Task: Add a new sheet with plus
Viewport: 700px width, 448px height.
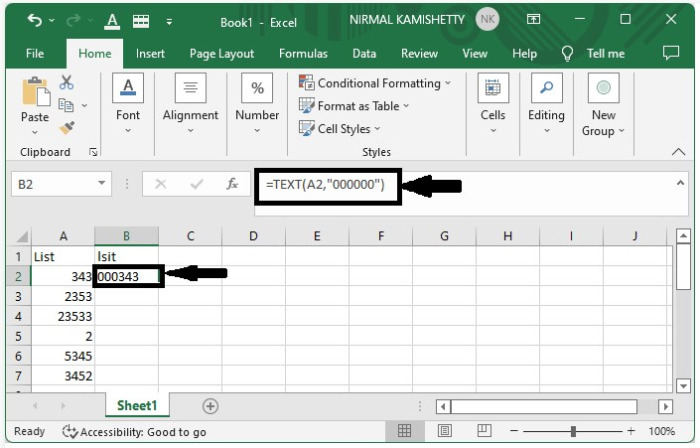Action: coord(210,406)
